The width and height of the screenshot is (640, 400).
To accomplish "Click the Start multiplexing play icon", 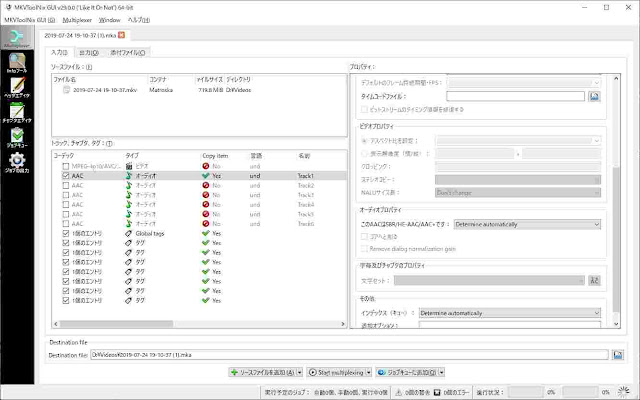I will pyautogui.click(x=313, y=372).
